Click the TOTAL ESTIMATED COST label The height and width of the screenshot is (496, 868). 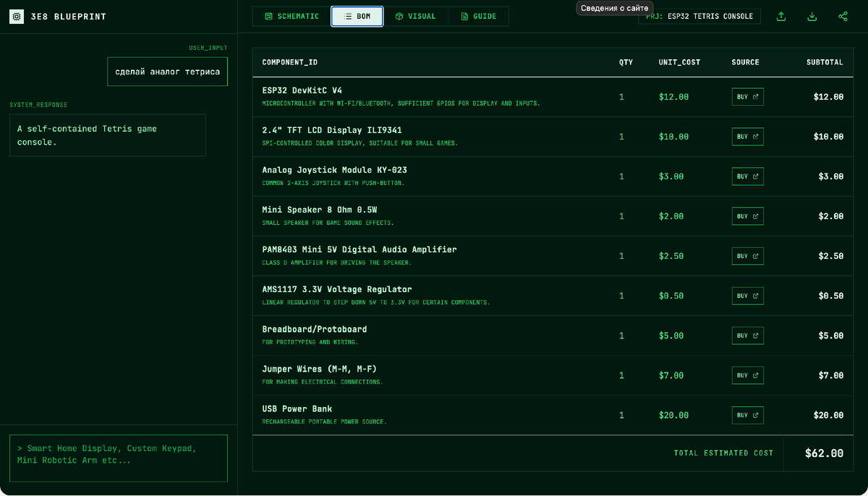pos(723,453)
